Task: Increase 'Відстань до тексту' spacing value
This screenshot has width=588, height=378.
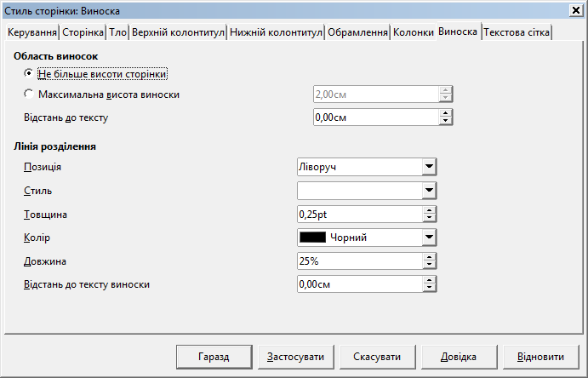Action: pyautogui.click(x=445, y=113)
